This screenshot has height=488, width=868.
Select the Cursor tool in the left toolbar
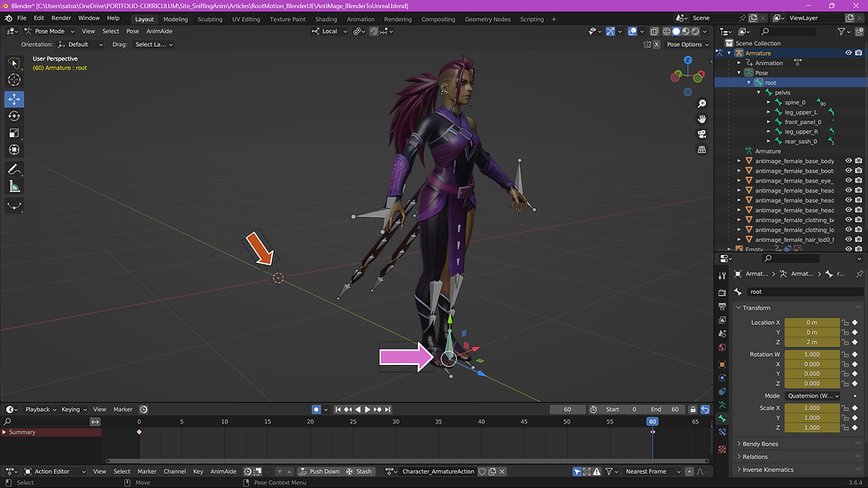[x=14, y=80]
